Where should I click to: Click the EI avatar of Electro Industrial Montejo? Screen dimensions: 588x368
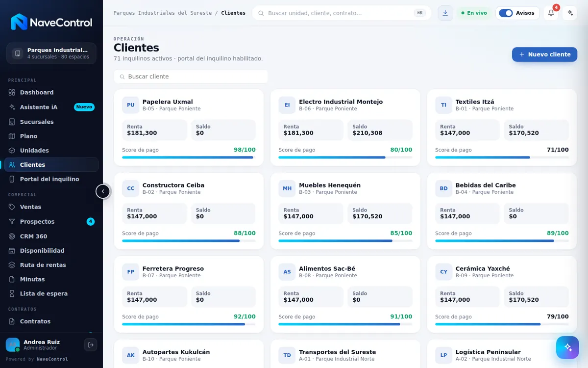coord(287,105)
